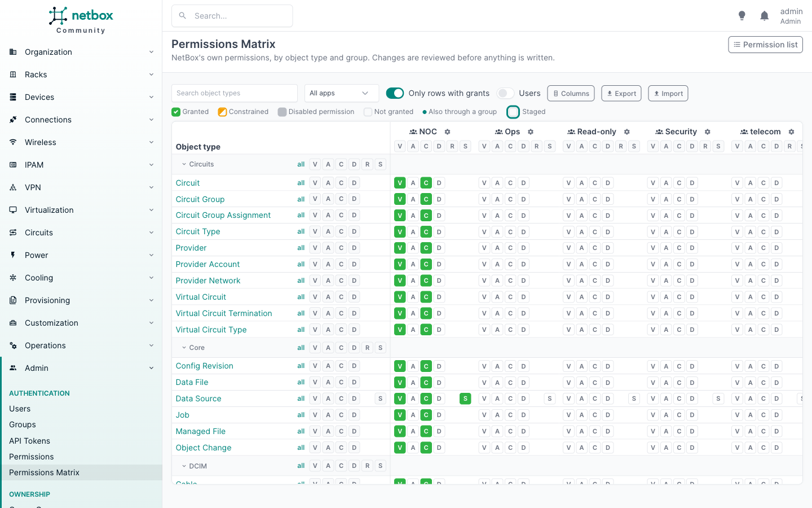Expand the Organization menu
The height and width of the screenshot is (508, 812).
point(81,52)
